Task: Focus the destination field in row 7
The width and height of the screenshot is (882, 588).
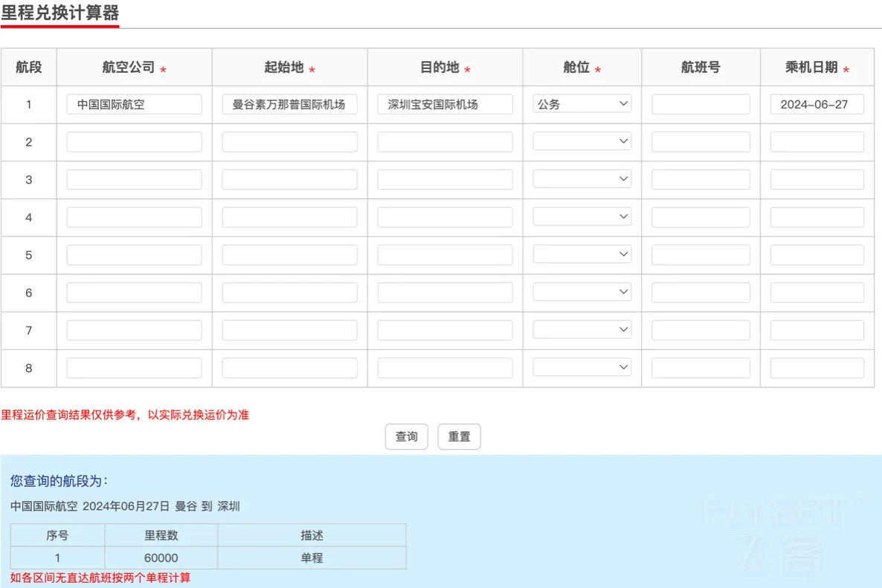Action: click(445, 330)
